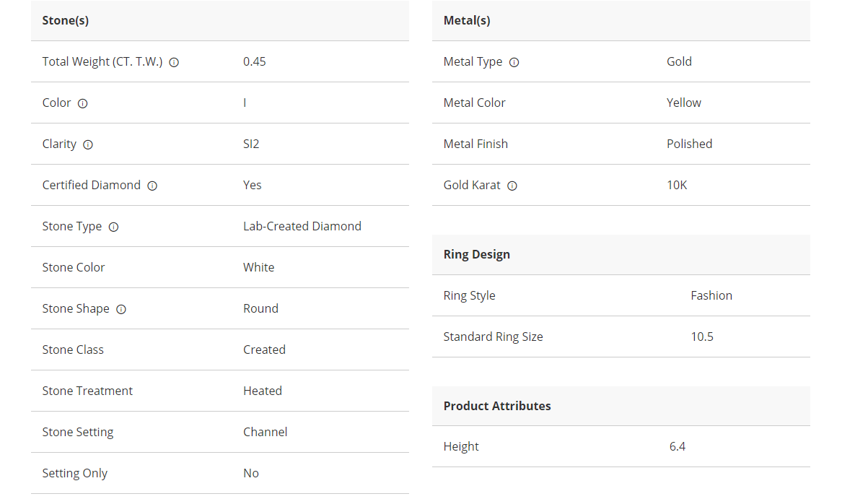The image size is (868, 499).
Task: Click the Stone(s) section header
Action: (66, 20)
